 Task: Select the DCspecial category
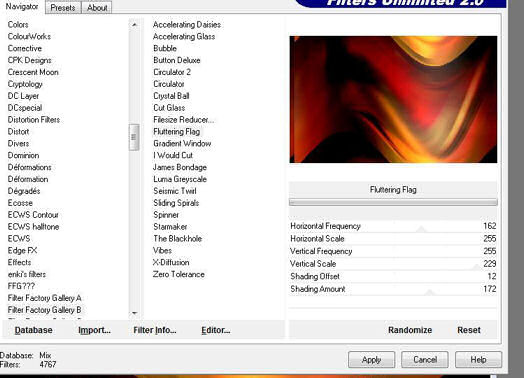[25, 108]
